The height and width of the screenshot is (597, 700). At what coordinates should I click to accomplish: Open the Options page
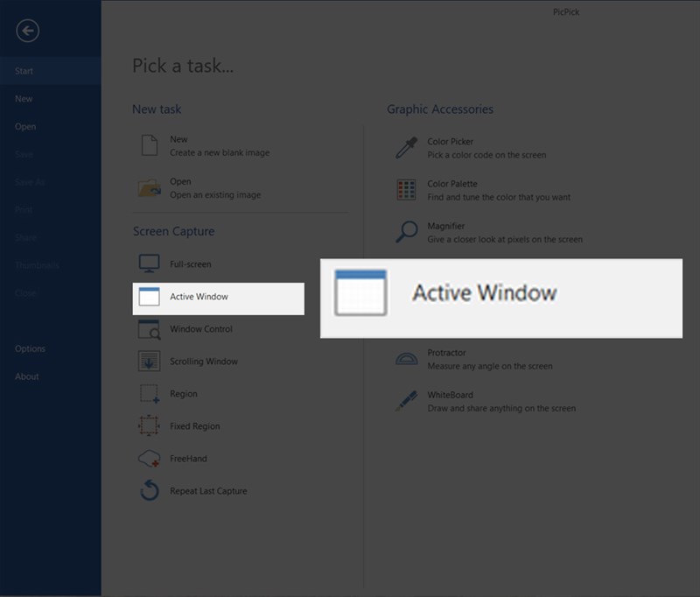click(30, 348)
